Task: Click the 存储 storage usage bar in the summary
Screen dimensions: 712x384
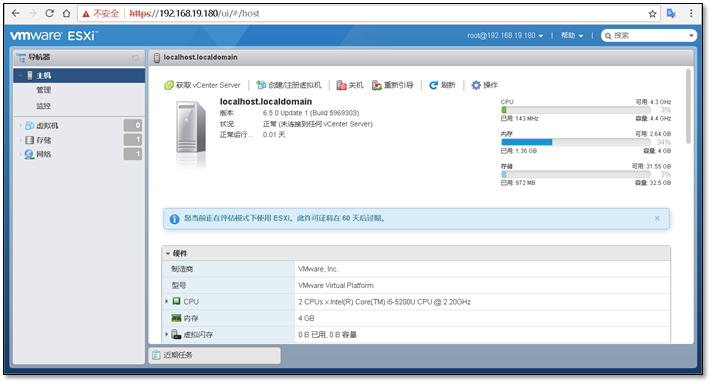Action: [575, 174]
